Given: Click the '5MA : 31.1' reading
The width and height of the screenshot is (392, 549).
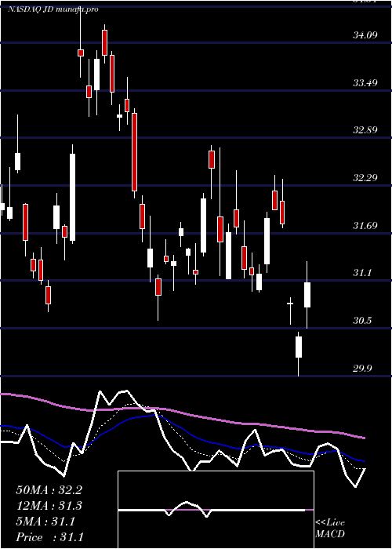Looking at the screenshot, I should coord(45,522).
